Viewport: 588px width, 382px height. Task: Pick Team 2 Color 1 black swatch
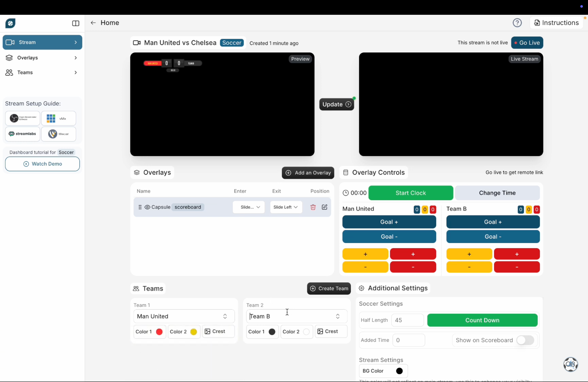coord(272,332)
